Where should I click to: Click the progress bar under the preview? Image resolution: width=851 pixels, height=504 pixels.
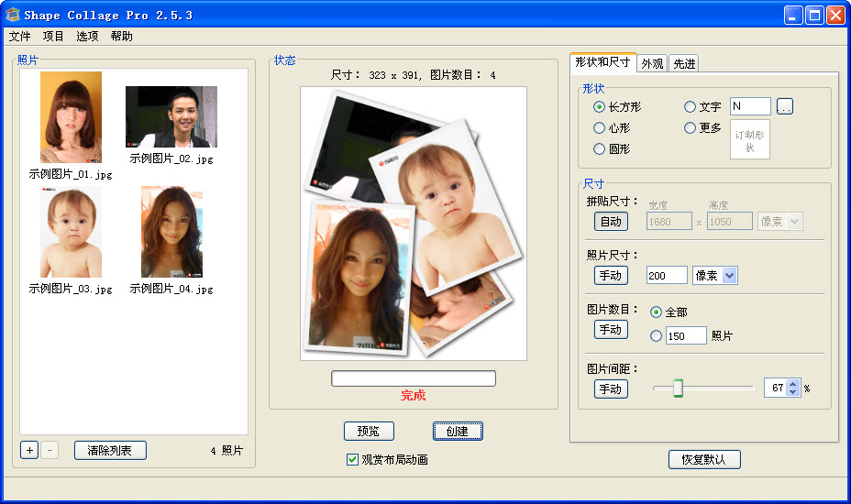point(414,378)
